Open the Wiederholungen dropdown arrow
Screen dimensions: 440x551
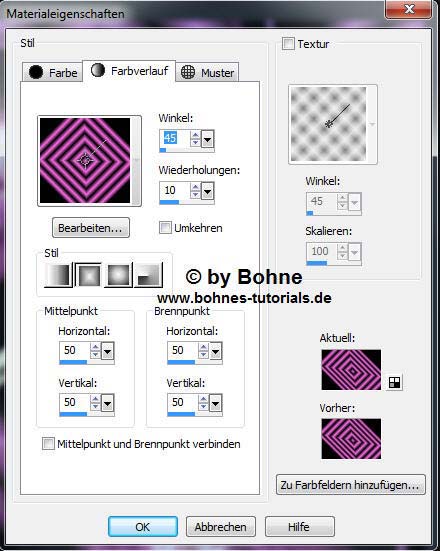208,191
